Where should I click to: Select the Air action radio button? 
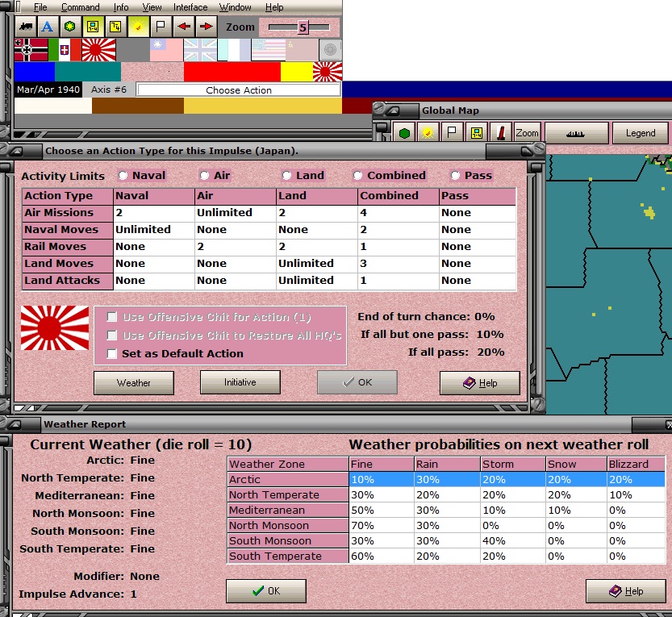pos(204,175)
